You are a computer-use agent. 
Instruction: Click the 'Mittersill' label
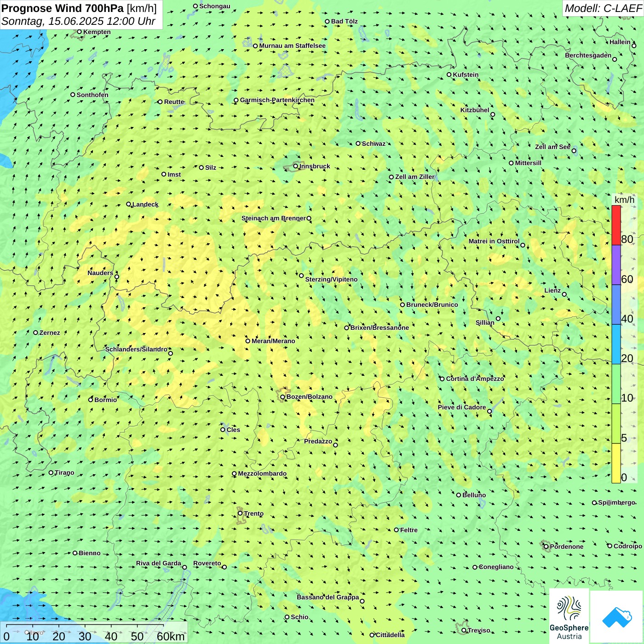pyautogui.click(x=528, y=163)
